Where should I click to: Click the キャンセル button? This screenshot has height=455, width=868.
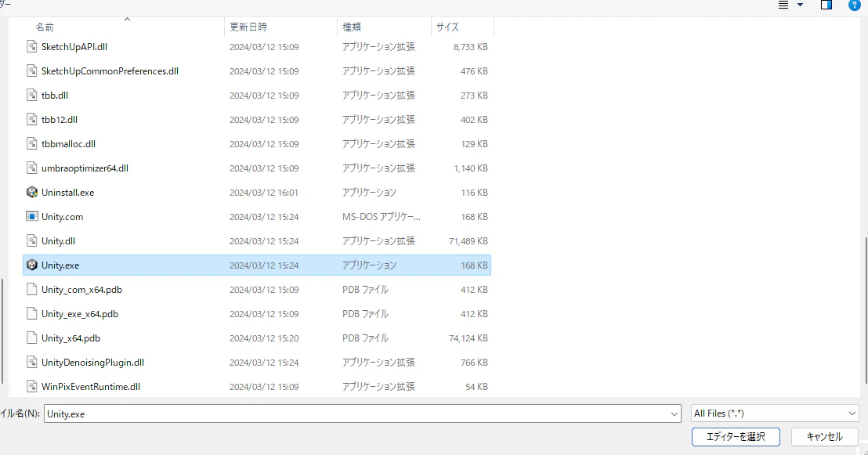[x=824, y=437]
